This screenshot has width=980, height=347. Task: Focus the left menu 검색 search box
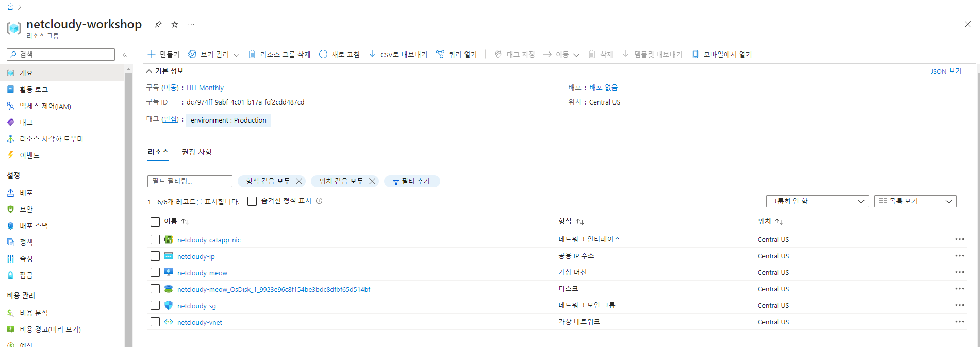click(61, 55)
